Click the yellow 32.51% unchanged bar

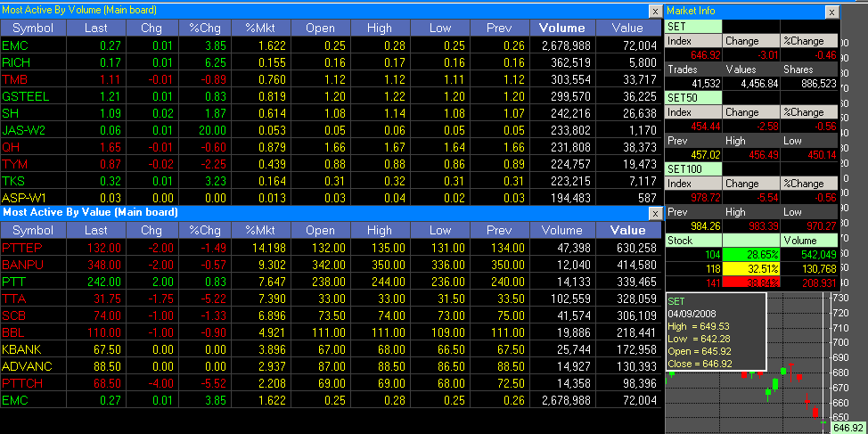click(751, 269)
